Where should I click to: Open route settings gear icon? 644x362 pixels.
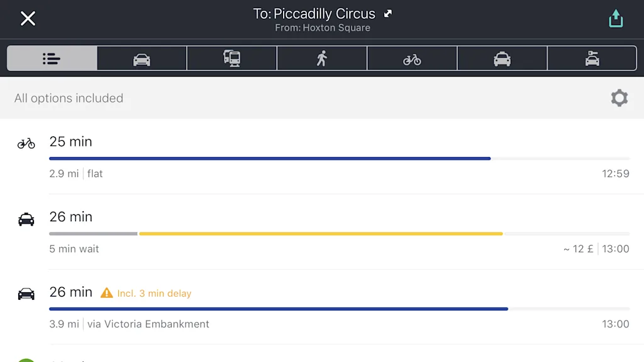(x=619, y=98)
